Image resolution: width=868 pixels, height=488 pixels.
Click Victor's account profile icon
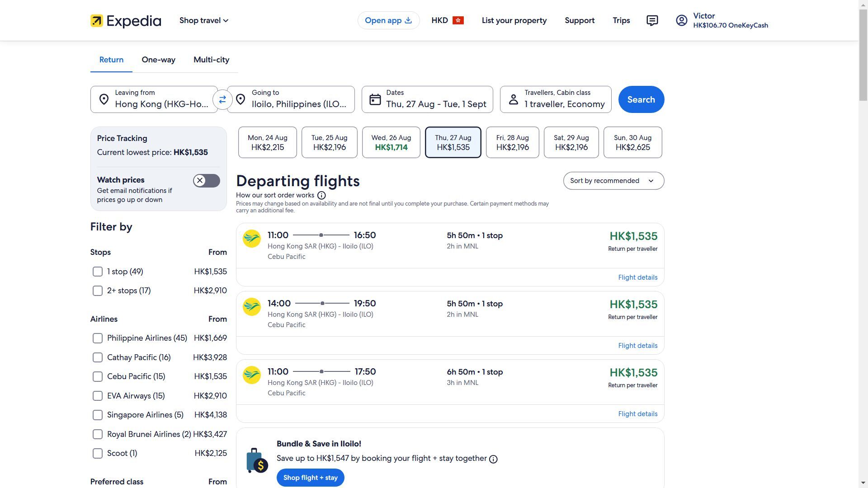point(681,20)
